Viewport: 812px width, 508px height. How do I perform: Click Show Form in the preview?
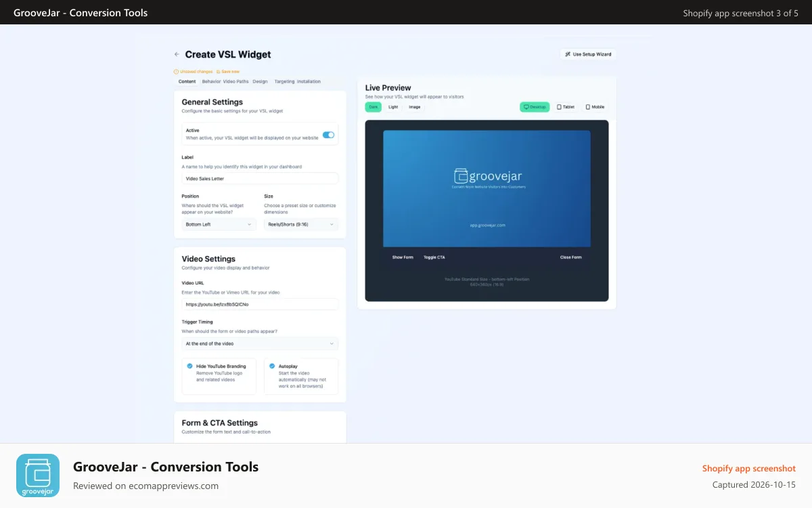click(403, 257)
